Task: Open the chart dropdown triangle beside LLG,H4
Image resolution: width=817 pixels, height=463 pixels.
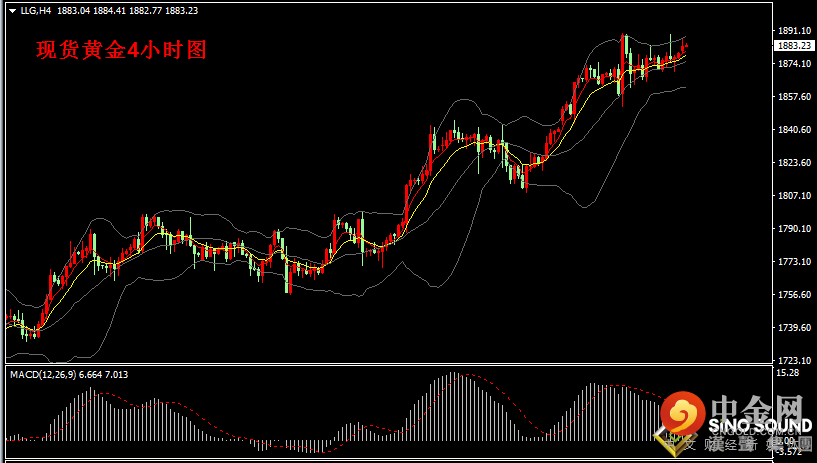Action: (13, 11)
